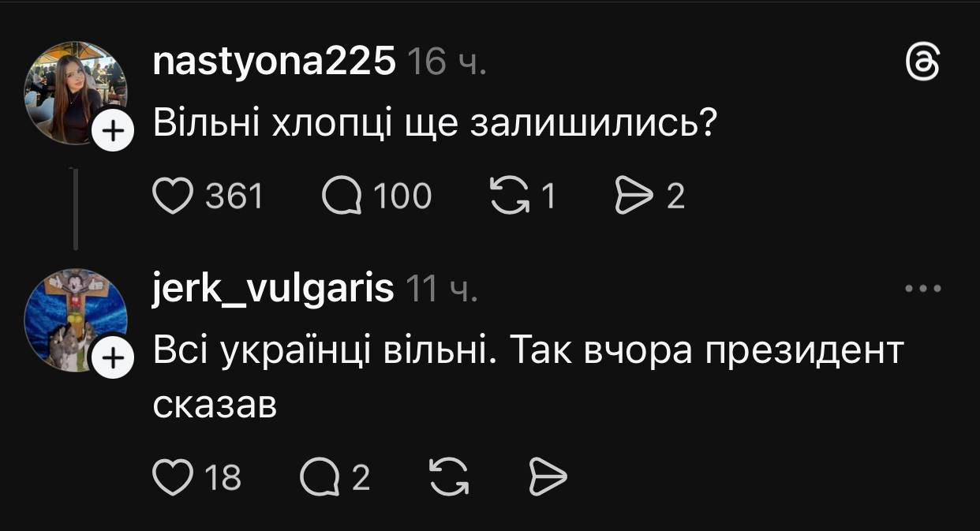The height and width of the screenshot is (531, 980).
Task: Click the 11 ч. timestamp on the reply
Action: [442, 291]
